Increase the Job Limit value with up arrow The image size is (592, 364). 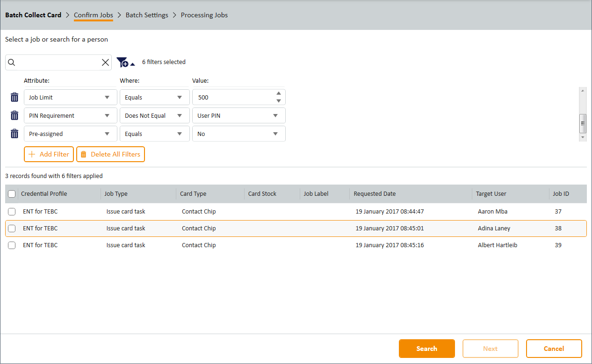(278, 94)
